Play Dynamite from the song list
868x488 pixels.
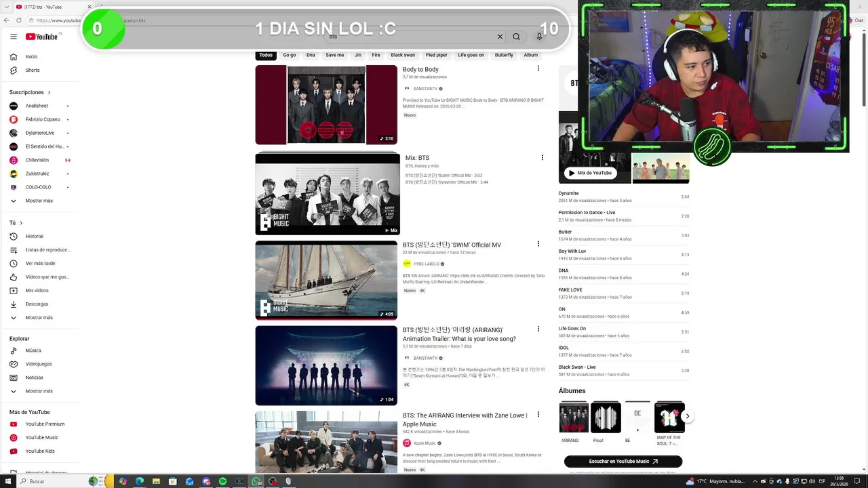point(623,197)
